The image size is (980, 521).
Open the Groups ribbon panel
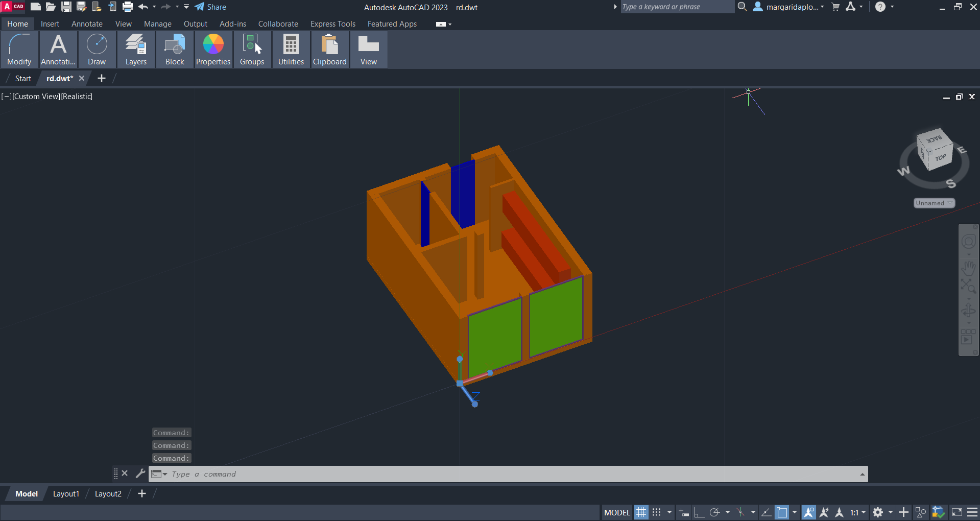tap(252, 50)
